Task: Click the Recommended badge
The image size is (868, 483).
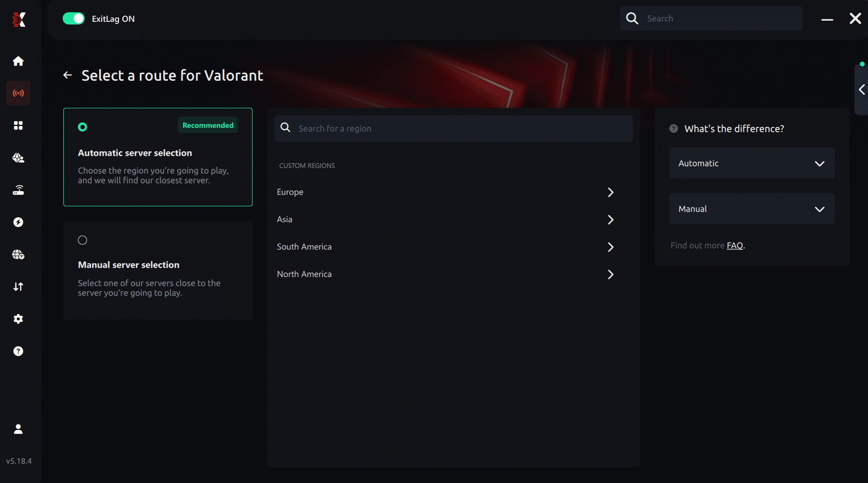Action: 208,125
